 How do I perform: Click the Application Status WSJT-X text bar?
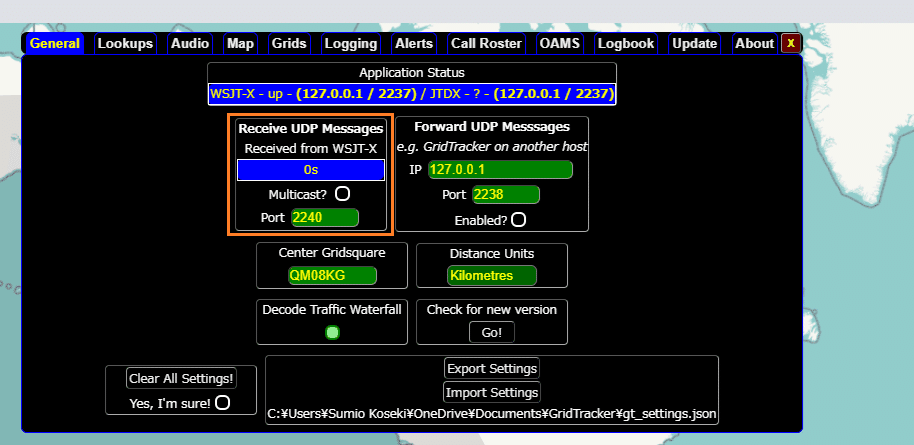click(412, 93)
